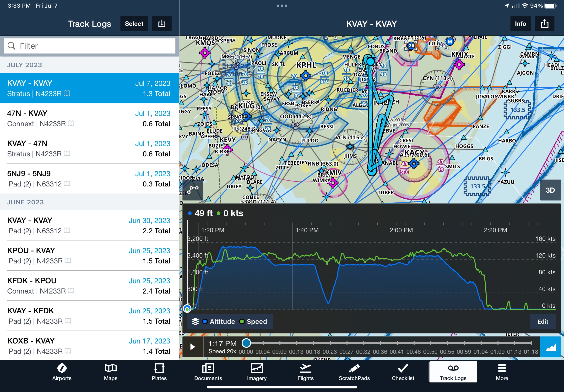
Task: Open the Imagery tab
Action: (257, 372)
